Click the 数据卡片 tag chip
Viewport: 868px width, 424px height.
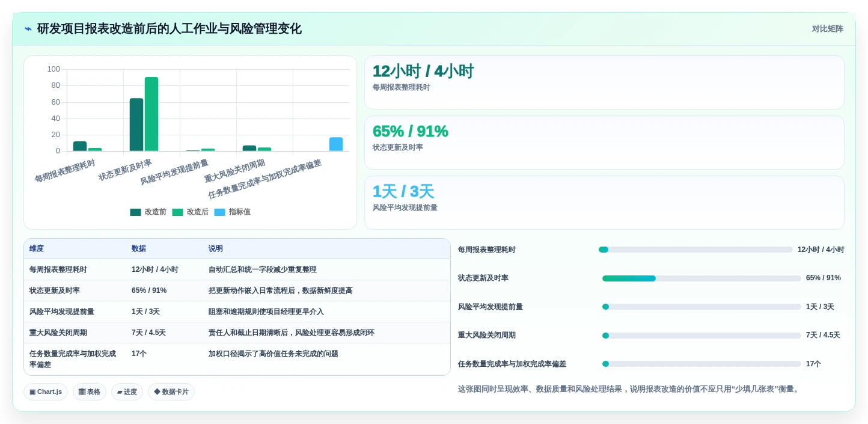click(x=171, y=392)
